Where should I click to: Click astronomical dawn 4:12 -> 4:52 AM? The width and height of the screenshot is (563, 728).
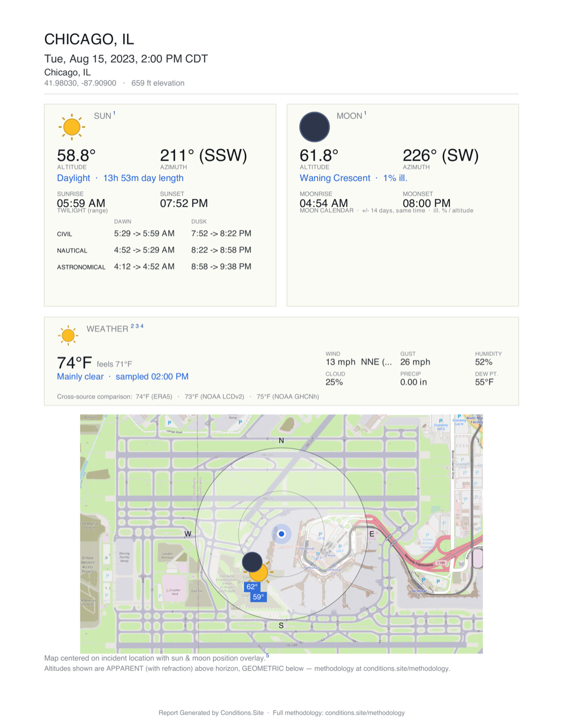pyautogui.click(x=144, y=267)
